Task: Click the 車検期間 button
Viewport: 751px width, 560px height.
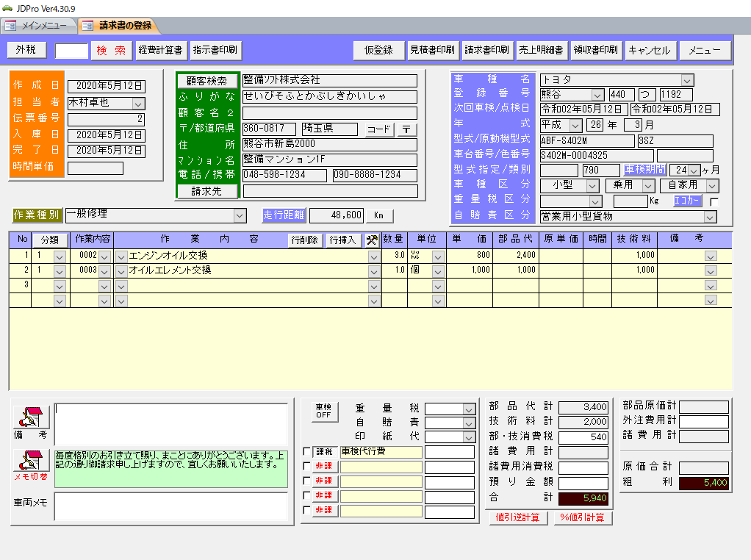Action: pos(644,170)
